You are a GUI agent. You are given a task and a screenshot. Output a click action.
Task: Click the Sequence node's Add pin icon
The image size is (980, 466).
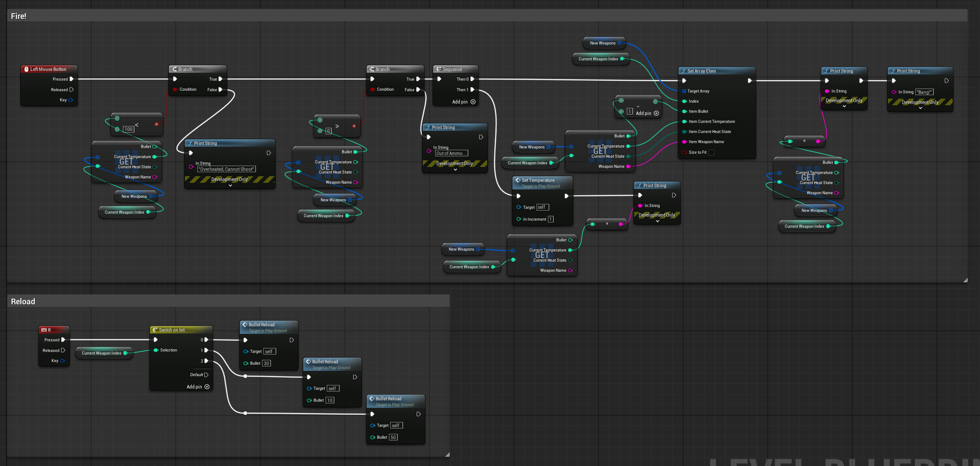(473, 102)
